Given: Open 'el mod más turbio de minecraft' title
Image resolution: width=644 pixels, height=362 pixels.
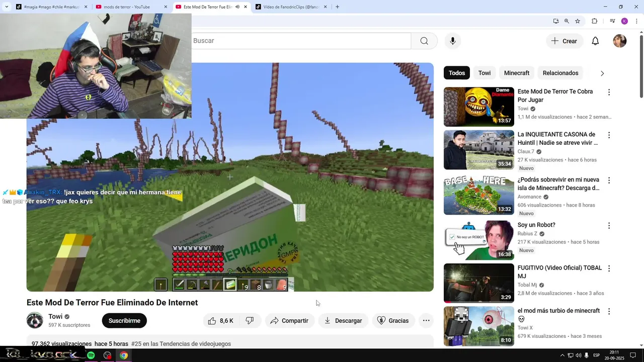Looking at the screenshot, I should [558, 315].
